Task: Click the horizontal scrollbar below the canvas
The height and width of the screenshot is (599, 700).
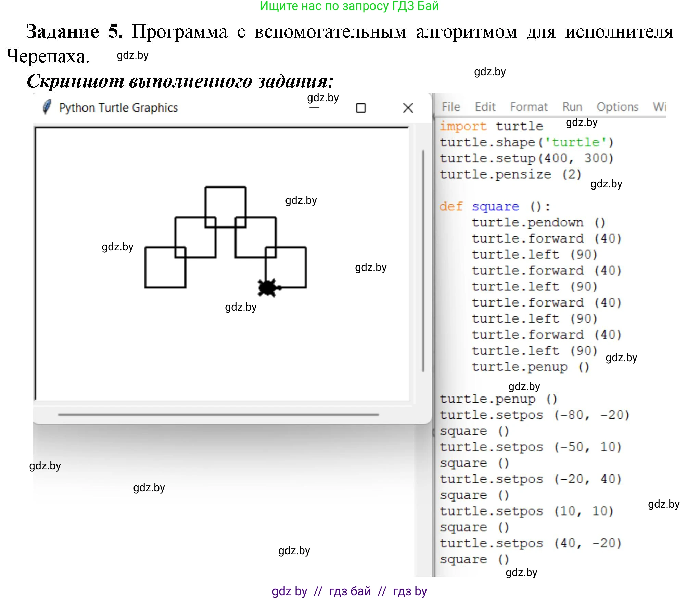Action: tap(218, 414)
